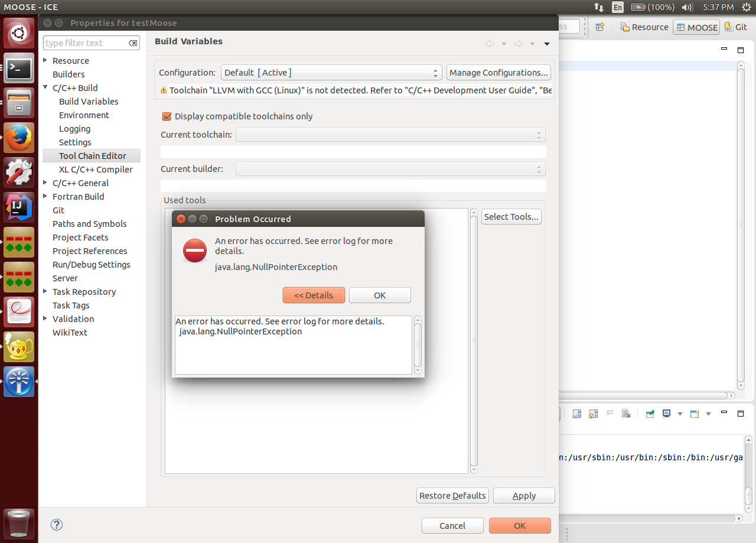Open the Current builder dropdown
The width and height of the screenshot is (756, 543).
coord(390,169)
